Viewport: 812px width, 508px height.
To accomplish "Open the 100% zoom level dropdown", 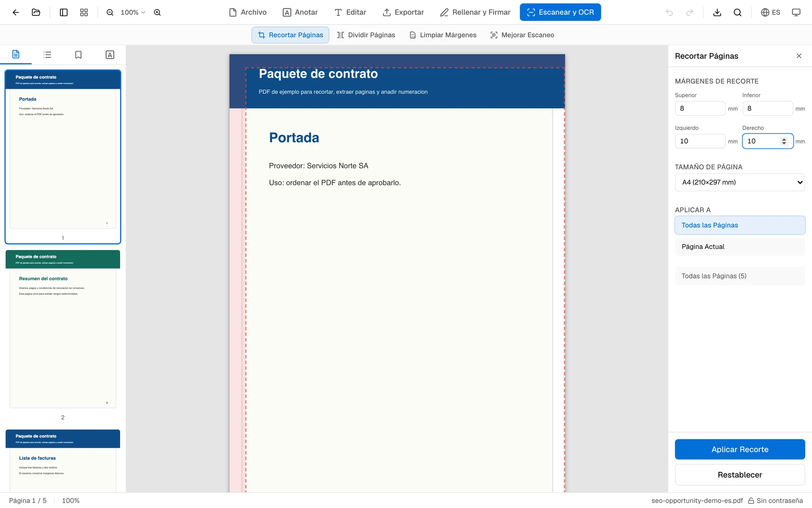I will [133, 12].
